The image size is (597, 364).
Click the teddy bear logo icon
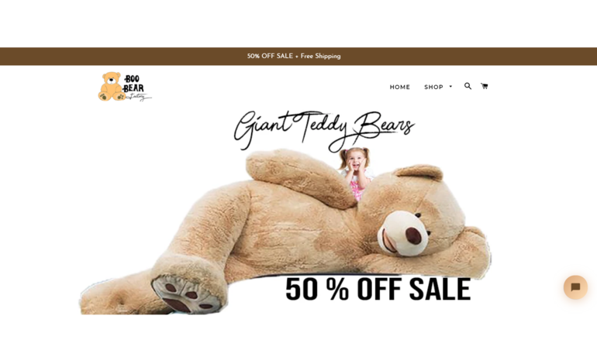pyautogui.click(x=111, y=86)
